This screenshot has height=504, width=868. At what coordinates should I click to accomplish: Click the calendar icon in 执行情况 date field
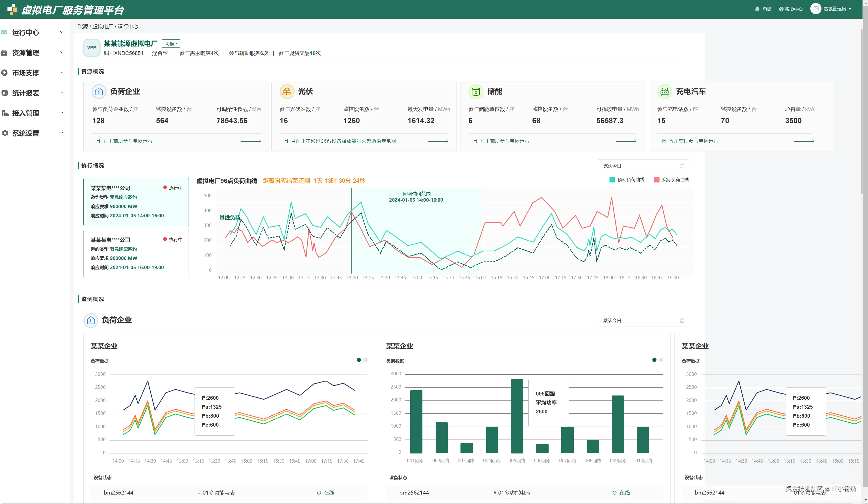(x=682, y=166)
